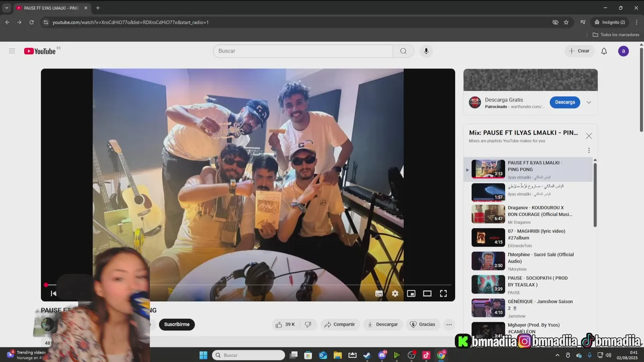The image size is (644, 362).
Task: Reload the current page
Action: coord(31,22)
